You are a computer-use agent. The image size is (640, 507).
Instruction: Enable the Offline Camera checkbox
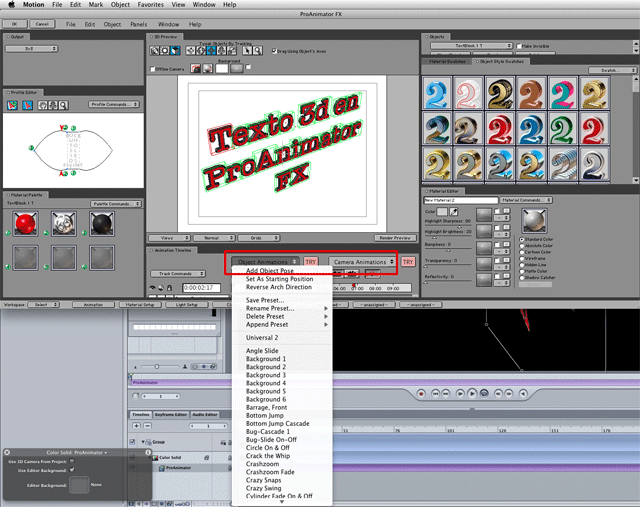click(152, 69)
